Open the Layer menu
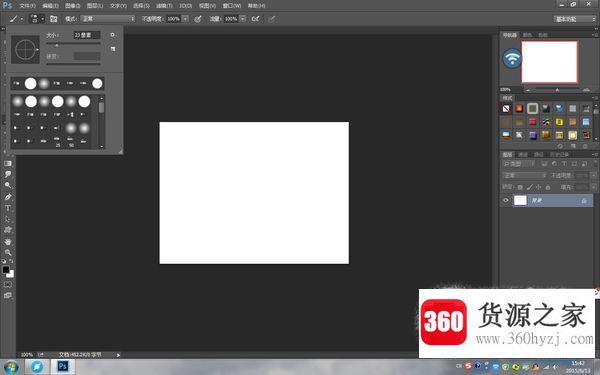This screenshot has width=600, height=375. [95, 6]
